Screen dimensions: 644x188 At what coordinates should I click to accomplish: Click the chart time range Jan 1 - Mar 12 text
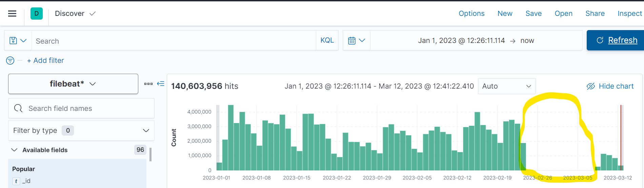click(x=379, y=86)
